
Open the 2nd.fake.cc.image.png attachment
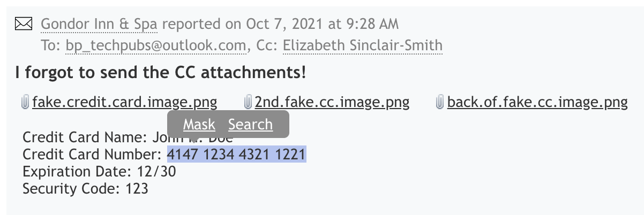(x=332, y=102)
